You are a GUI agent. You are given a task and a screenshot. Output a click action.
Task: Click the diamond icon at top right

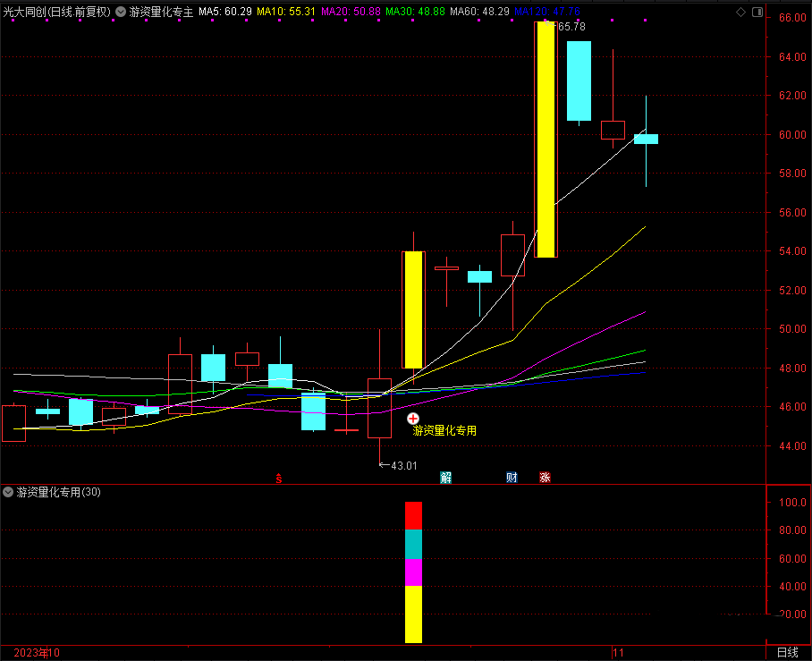[x=740, y=12]
